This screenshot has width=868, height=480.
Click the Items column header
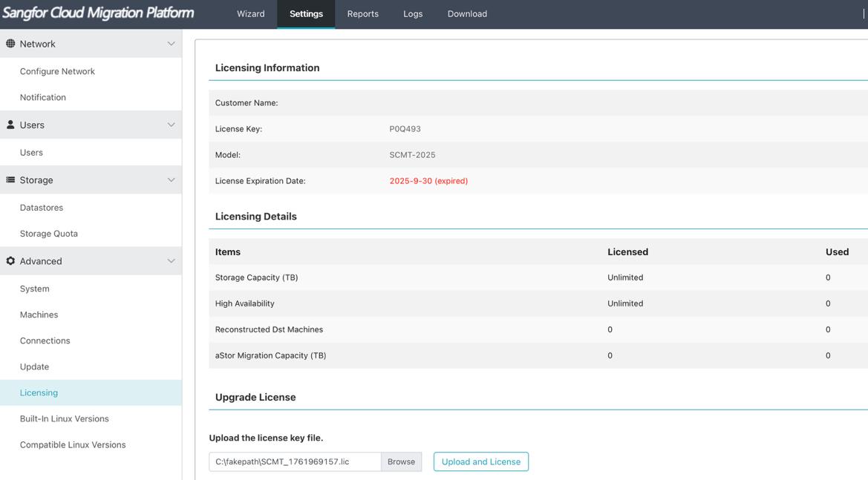tap(227, 251)
